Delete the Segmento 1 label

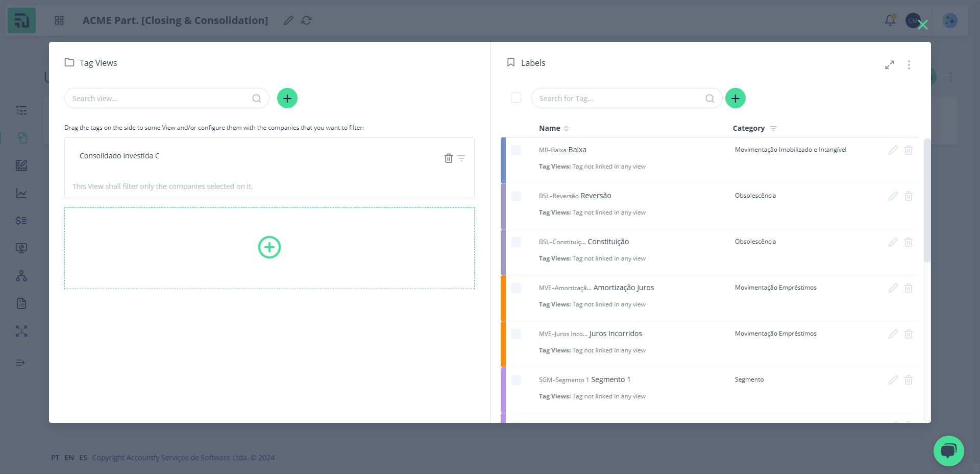pyautogui.click(x=909, y=380)
